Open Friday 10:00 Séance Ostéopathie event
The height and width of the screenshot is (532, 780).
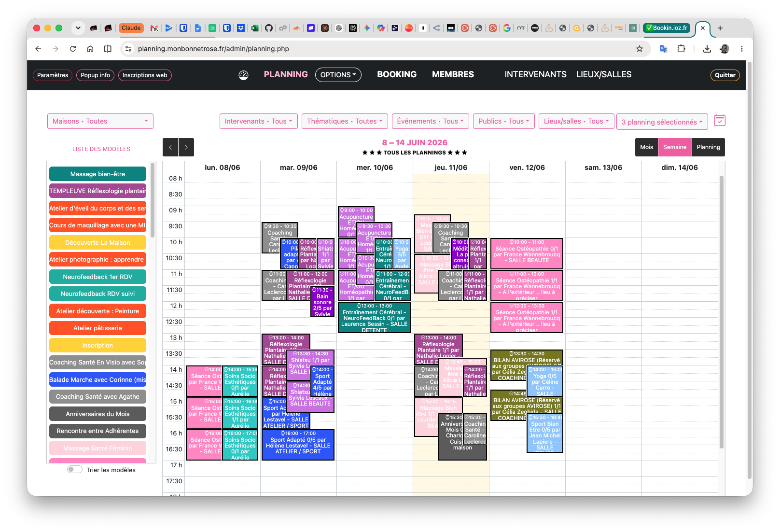[527, 253]
